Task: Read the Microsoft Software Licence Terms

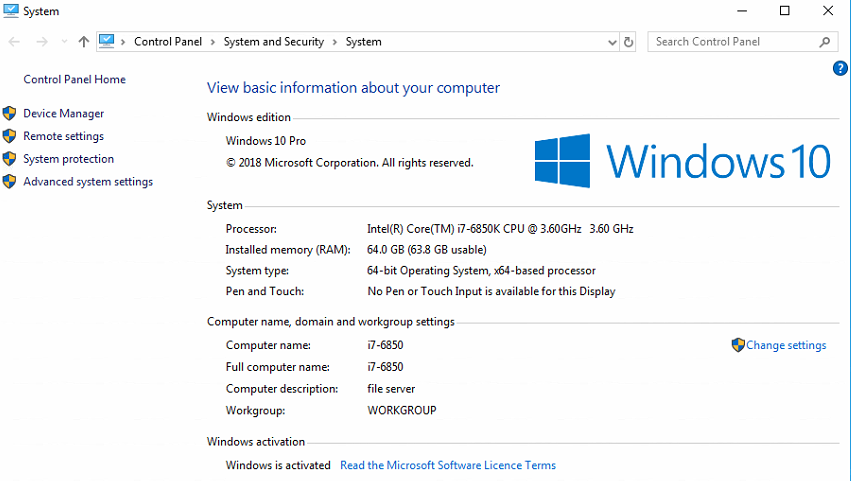Action: [448, 465]
